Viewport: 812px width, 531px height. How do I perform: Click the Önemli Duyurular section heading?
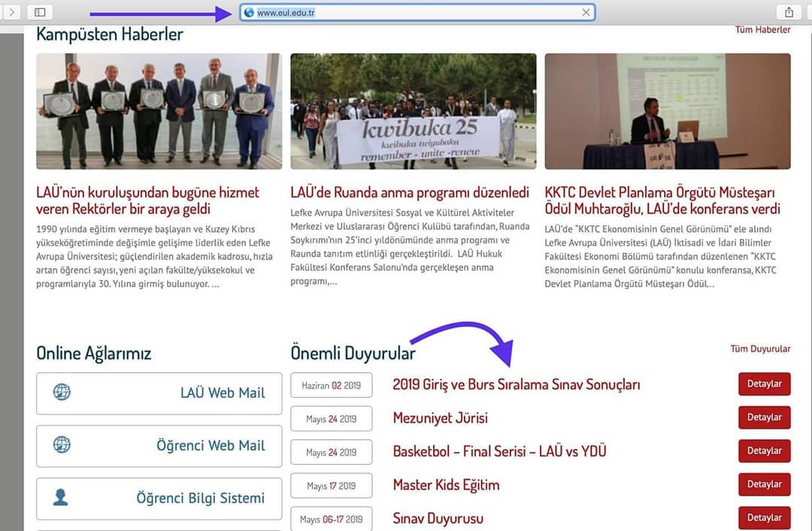tap(353, 353)
